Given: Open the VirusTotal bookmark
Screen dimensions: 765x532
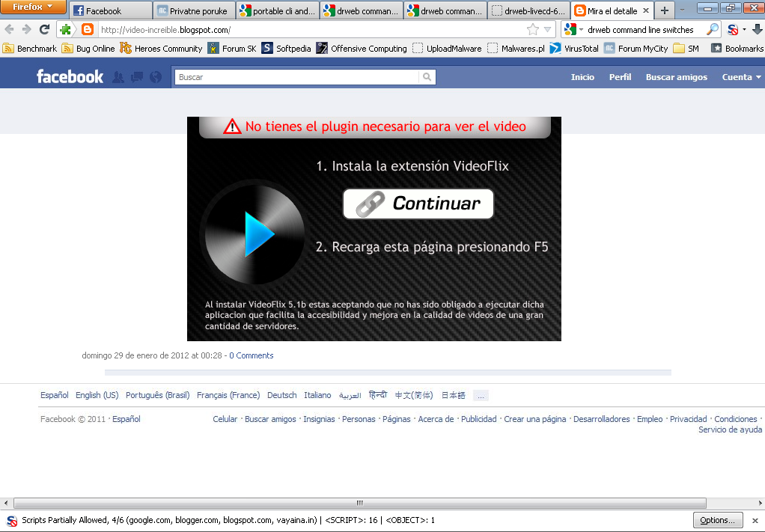Looking at the screenshot, I should tap(574, 49).
